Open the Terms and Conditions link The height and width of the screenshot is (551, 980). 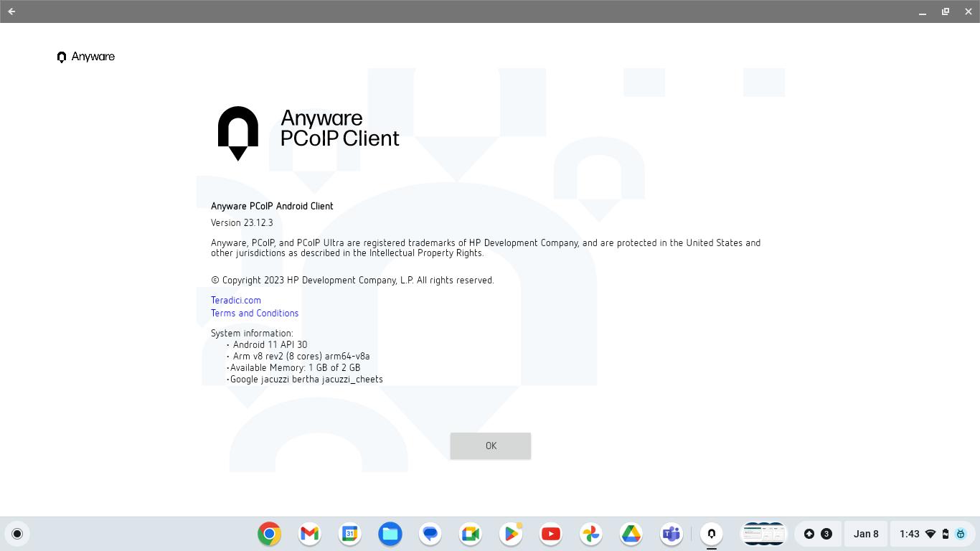click(254, 313)
